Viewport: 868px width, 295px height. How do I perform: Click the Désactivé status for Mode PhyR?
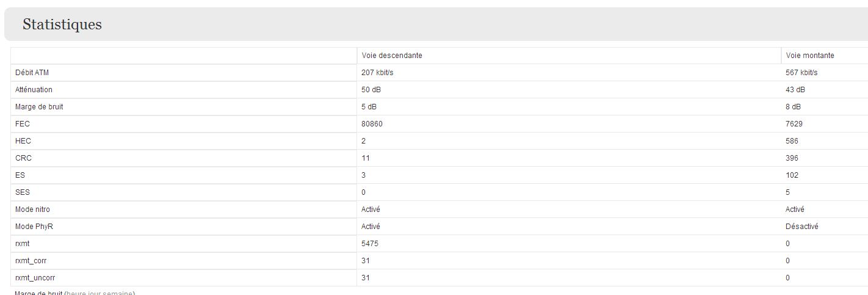(801, 227)
